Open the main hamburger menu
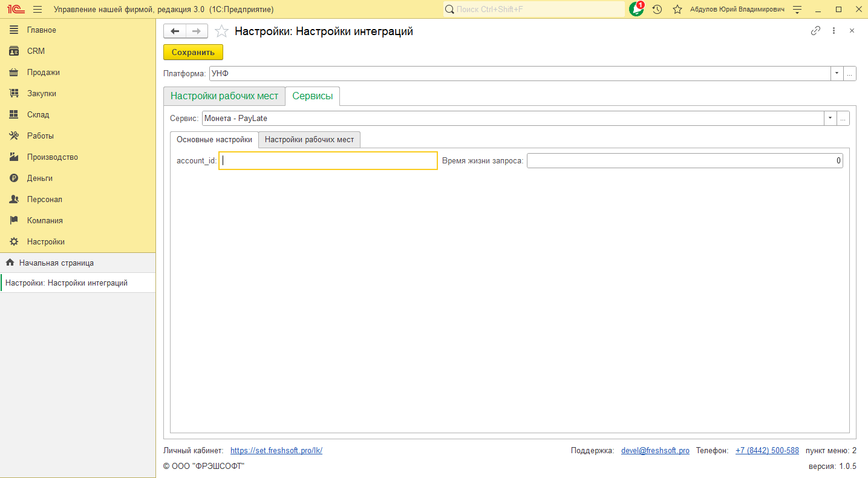The image size is (868, 478). 38,10
